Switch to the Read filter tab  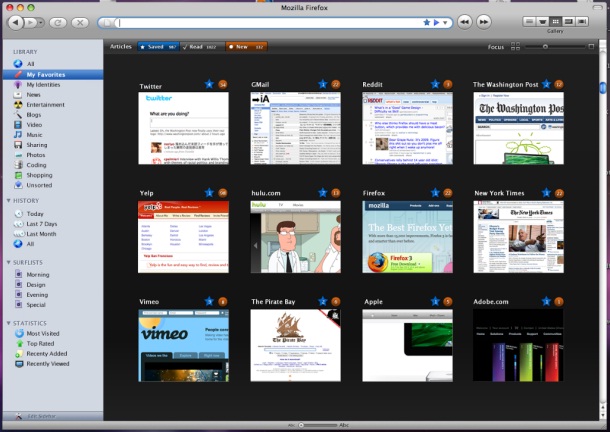[202, 47]
